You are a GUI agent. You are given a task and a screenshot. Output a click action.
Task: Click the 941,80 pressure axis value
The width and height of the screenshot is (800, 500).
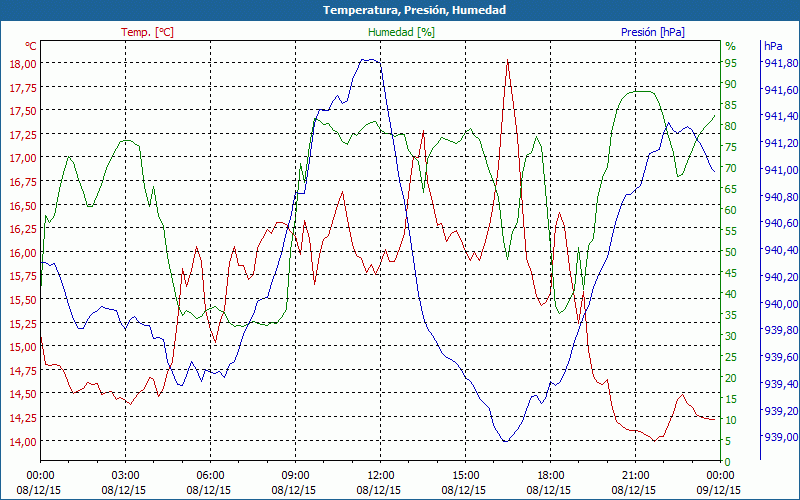(780, 63)
